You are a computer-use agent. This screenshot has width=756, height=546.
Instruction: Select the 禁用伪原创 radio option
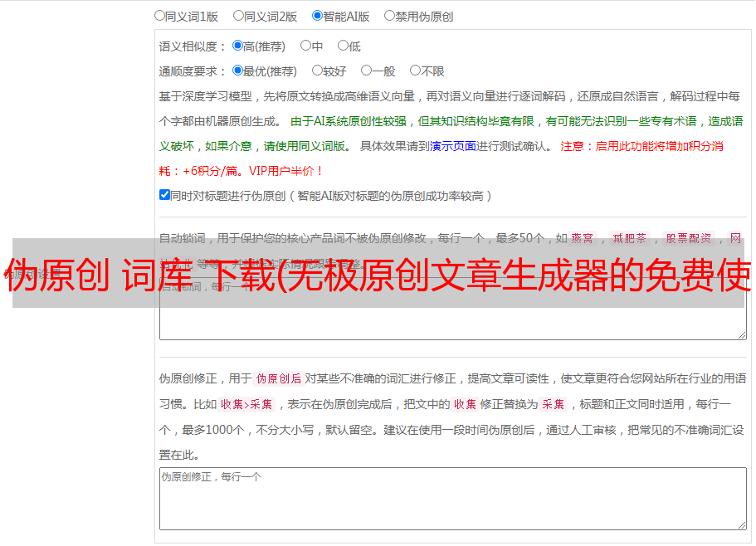(x=389, y=16)
